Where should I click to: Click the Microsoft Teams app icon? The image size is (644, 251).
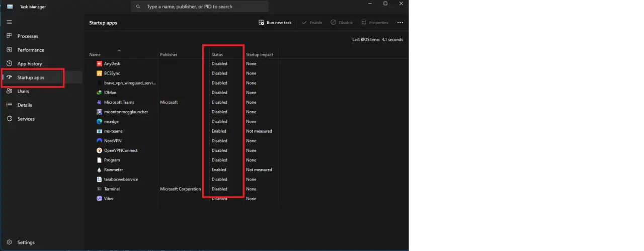(99, 102)
